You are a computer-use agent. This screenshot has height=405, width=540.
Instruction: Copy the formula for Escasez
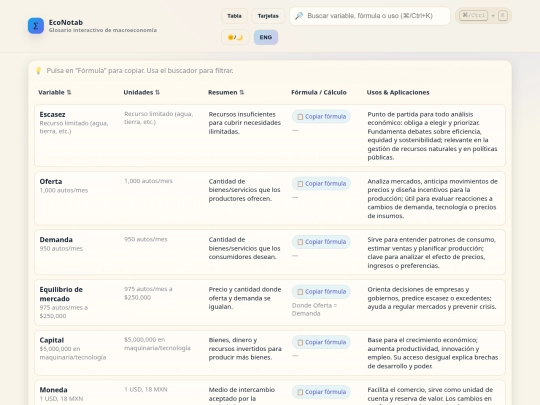click(321, 116)
